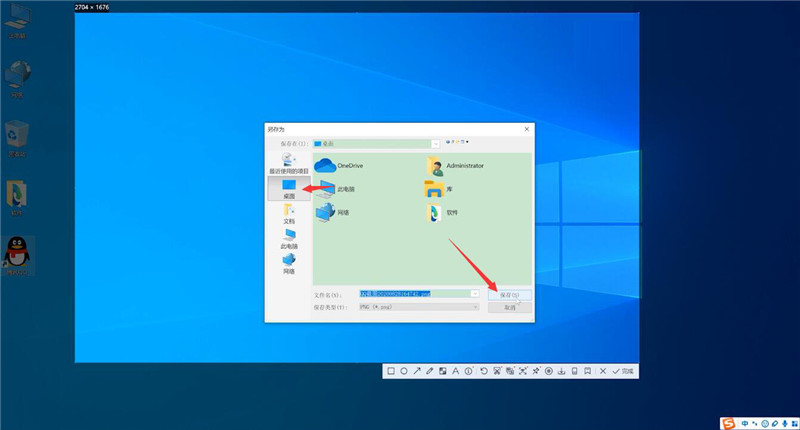This screenshot has height=430, width=800.
Task: Cancel the screenshot with X icon
Action: 603,371
